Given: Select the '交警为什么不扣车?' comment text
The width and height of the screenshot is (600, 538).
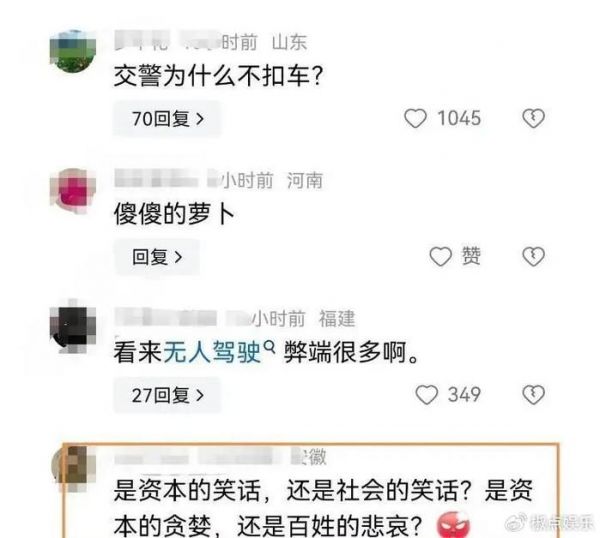Looking at the screenshot, I should coord(218,76).
